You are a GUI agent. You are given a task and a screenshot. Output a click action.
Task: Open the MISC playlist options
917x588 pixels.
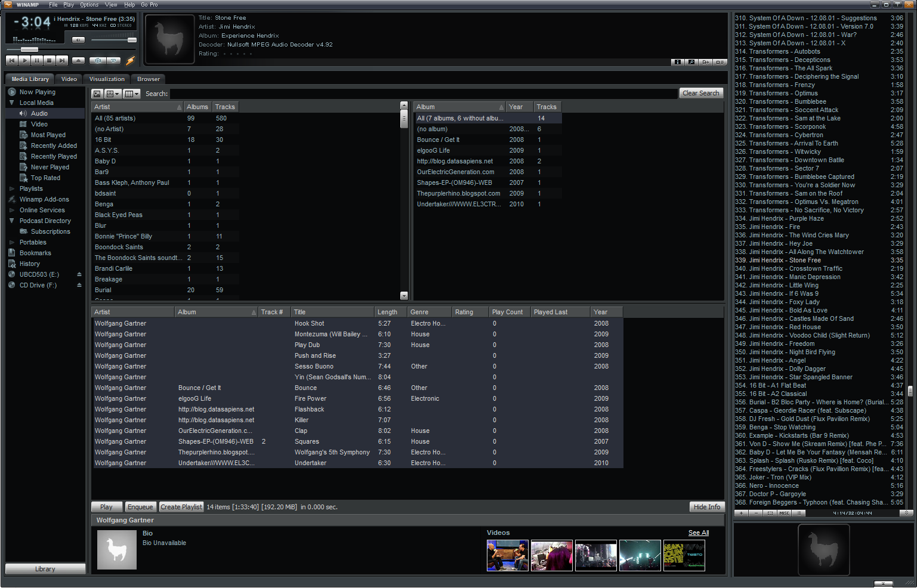click(784, 513)
